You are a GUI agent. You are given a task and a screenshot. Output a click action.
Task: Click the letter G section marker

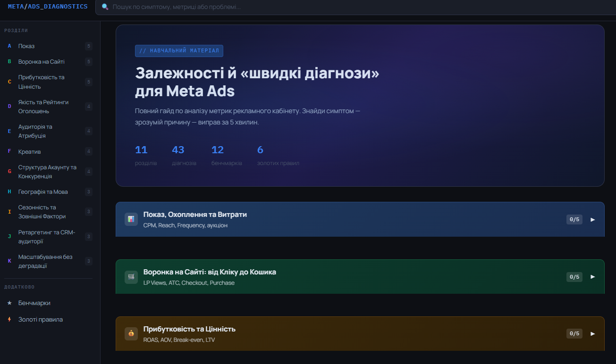coord(9,172)
